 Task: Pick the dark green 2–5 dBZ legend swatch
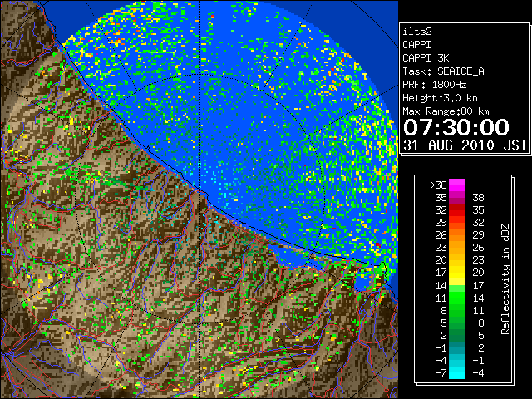click(x=457, y=335)
